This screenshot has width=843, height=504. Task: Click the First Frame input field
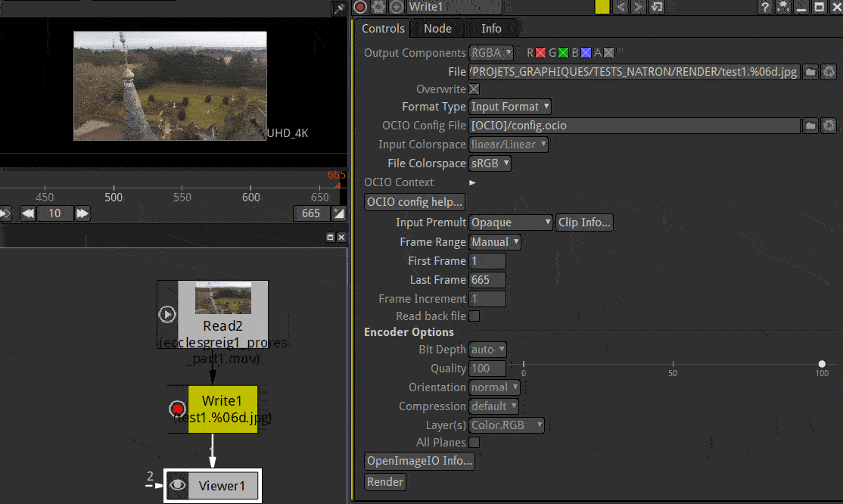[x=487, y=261]
